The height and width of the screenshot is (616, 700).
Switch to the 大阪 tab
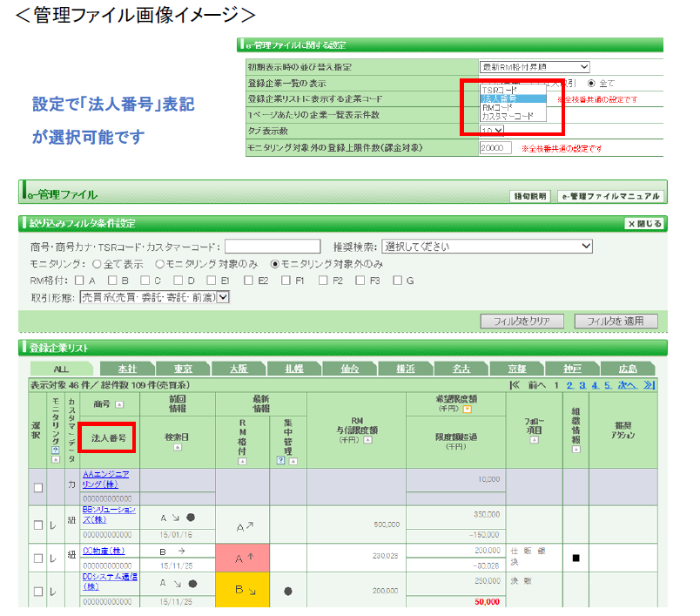238,368
